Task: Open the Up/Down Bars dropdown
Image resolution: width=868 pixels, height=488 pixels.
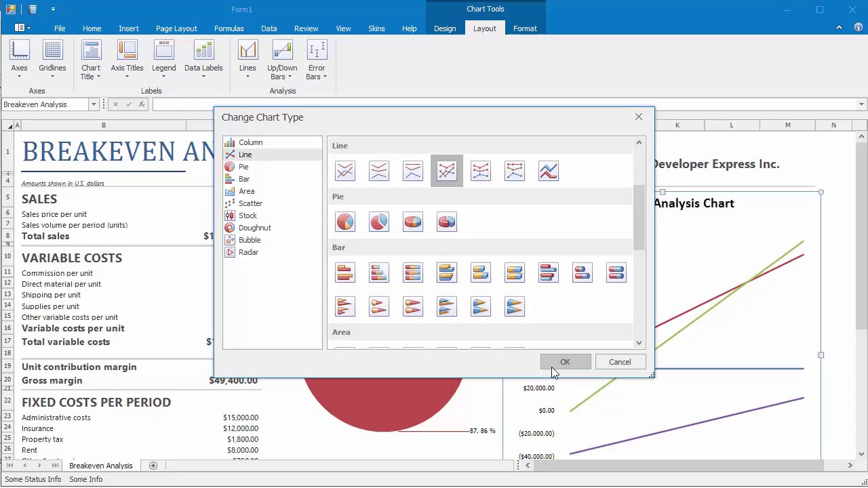Action: pyautogui.click(x=282, y=60)
